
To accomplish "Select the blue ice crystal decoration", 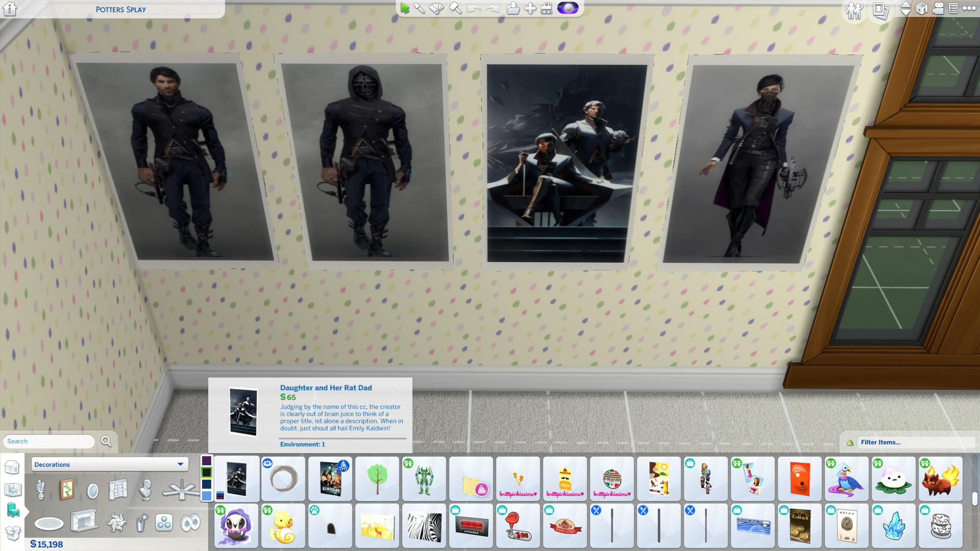I will [894, 525].
